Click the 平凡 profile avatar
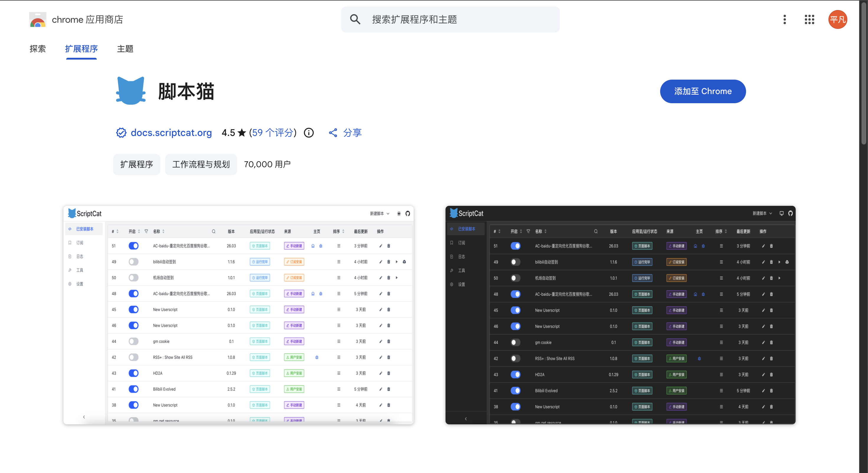The image size is (868, 473). 837,19
